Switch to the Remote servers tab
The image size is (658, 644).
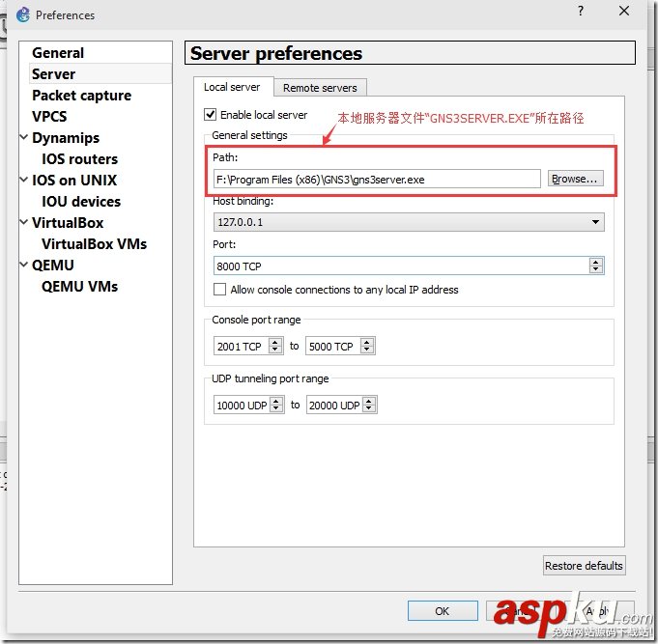click(320, 88)
